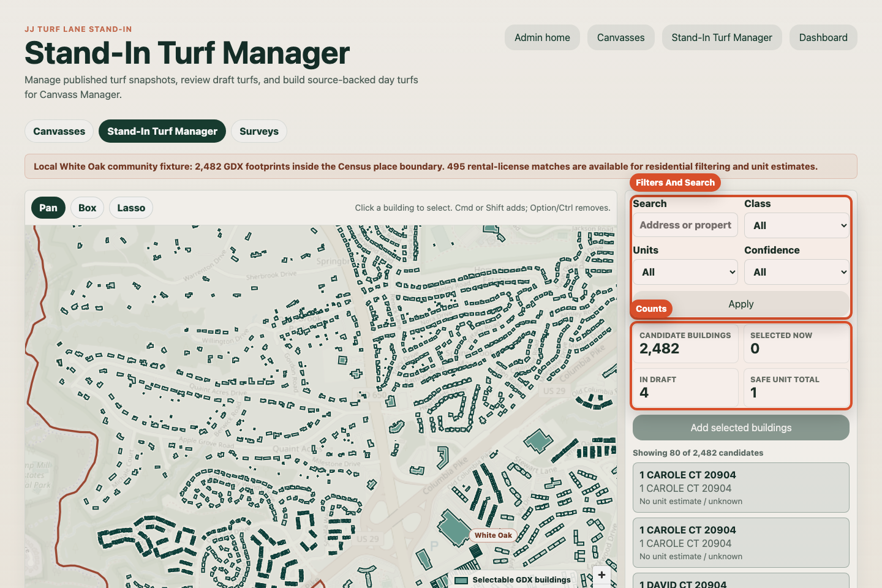
Task: Open Stand-In Turf Manager in the top navigation
Action: coord(722,37)
